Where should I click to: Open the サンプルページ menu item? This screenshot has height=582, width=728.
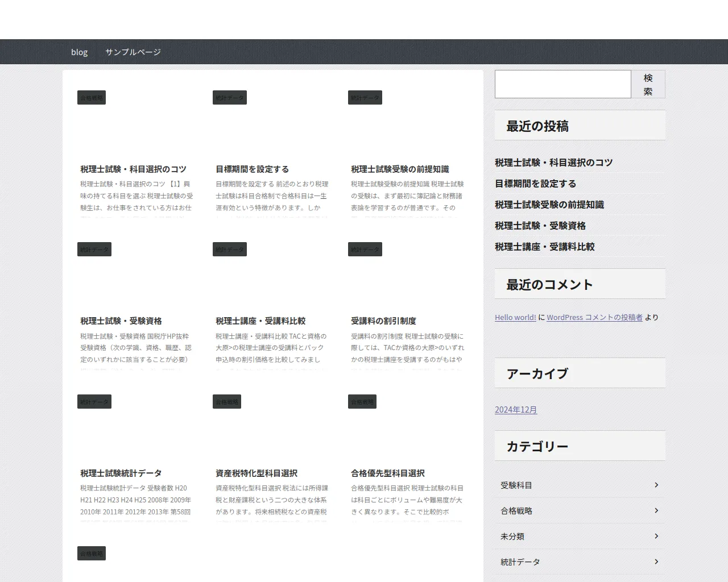[133, 52]
